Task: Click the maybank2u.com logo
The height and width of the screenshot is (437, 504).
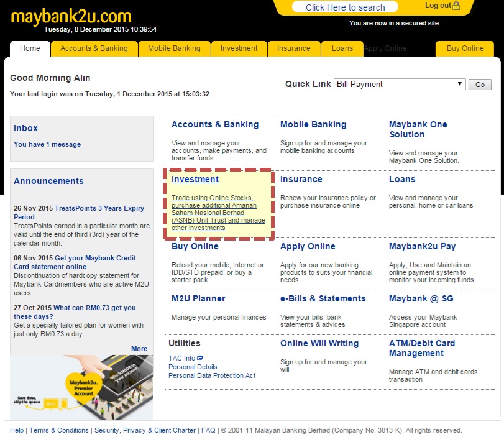Action: pos(71,16)
